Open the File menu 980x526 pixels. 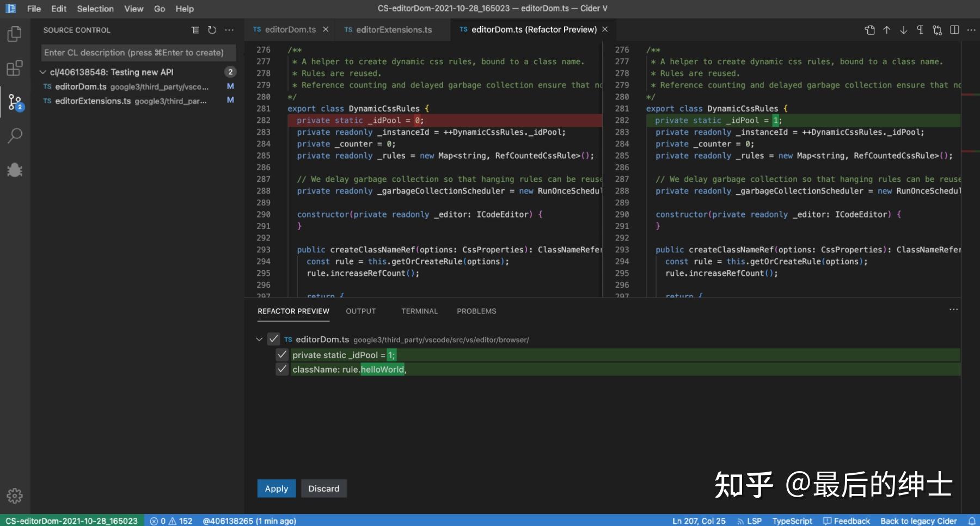click(x=34, y=9)
